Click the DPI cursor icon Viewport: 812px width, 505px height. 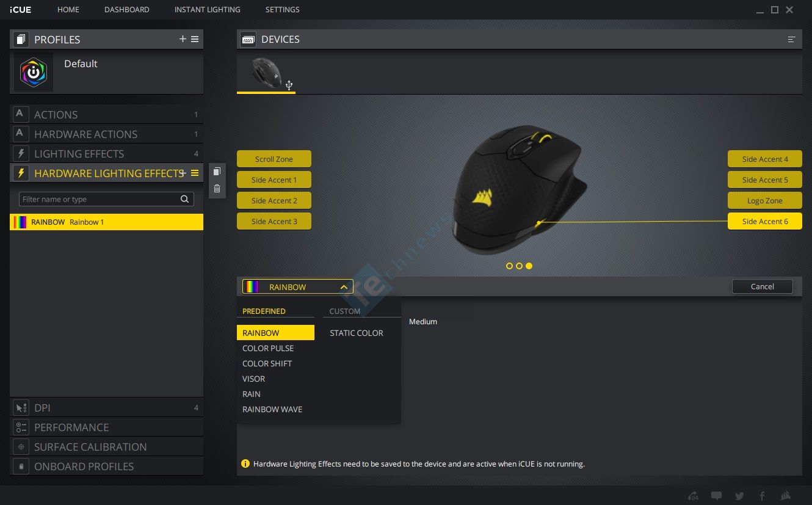click(21, 408)
